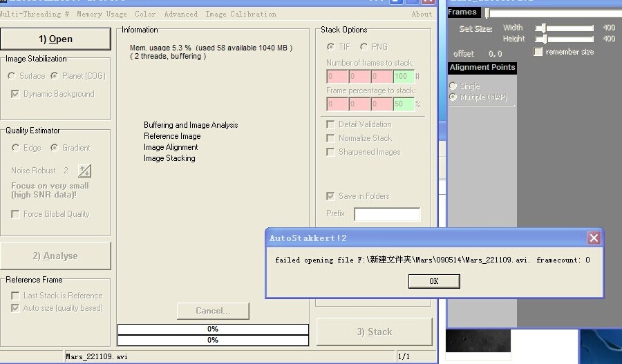Open the Memory Usage menu
The image size is (622, 364).
click(x=102, y=14)
